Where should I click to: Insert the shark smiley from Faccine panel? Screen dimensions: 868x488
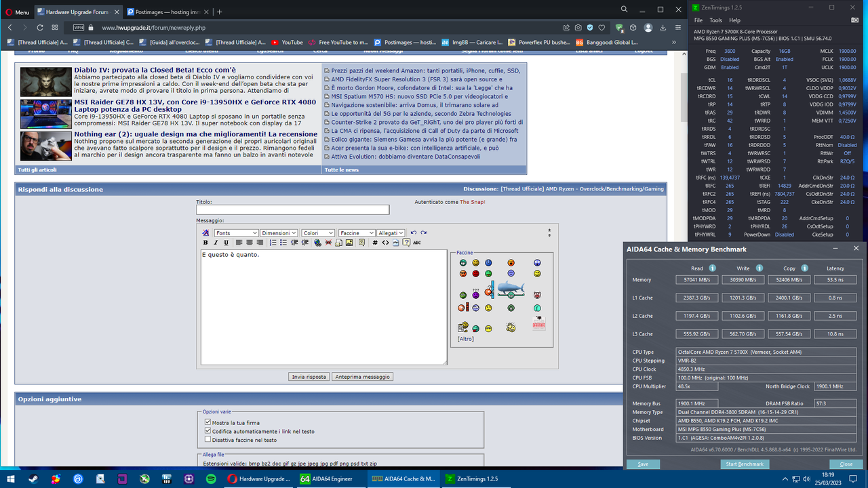pos(511,289)
